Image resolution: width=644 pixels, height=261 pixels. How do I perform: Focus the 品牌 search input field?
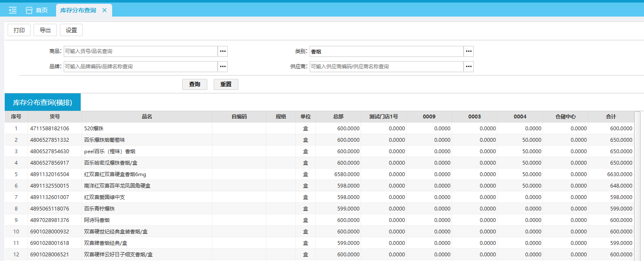pos(141,67)
